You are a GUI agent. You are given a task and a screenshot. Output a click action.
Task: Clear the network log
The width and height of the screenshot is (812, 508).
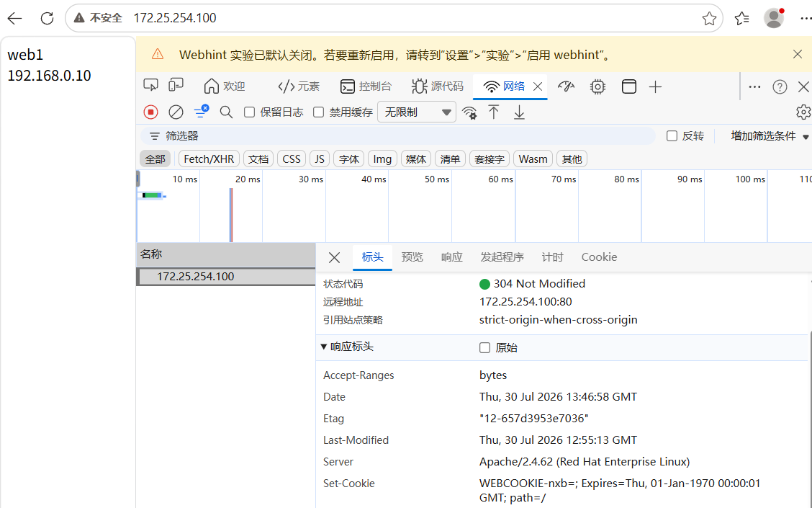coord(176,112)
